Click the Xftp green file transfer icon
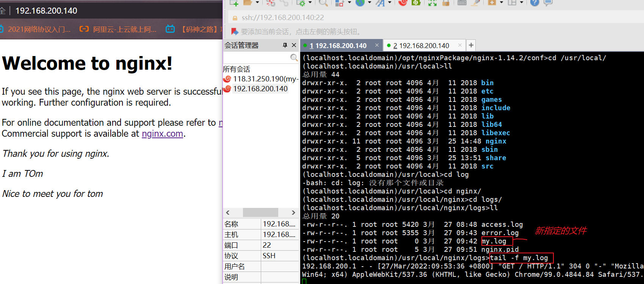 point(416,3)
